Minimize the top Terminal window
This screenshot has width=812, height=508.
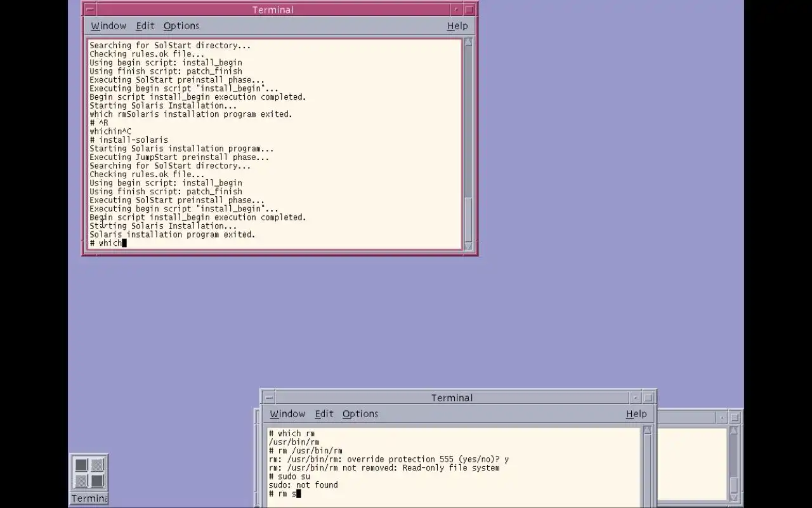click(x=456, y=10)
